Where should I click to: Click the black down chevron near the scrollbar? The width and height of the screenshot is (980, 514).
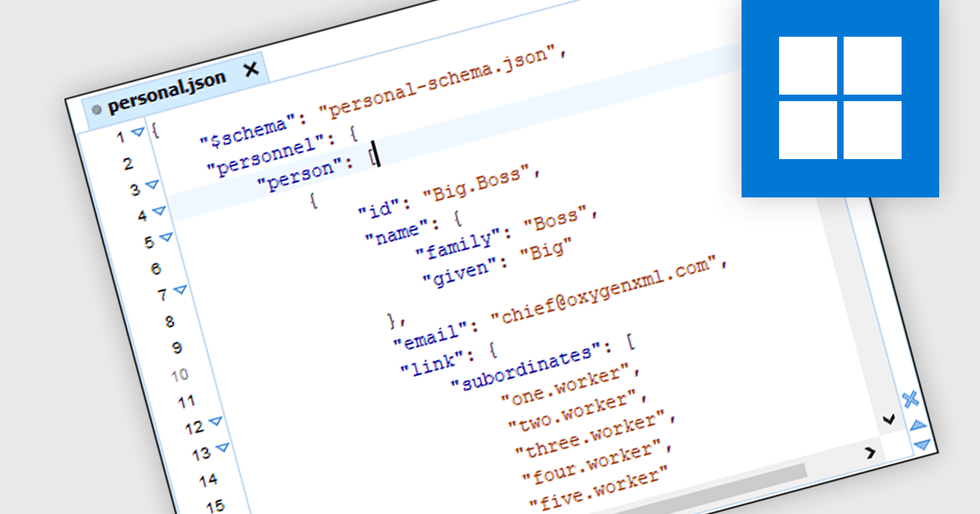click(889, 419)
